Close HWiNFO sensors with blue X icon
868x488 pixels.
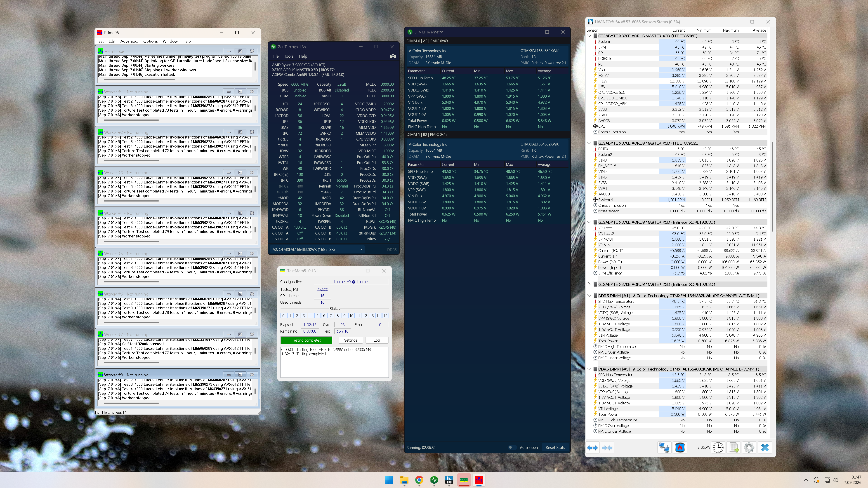click(765, 448)
